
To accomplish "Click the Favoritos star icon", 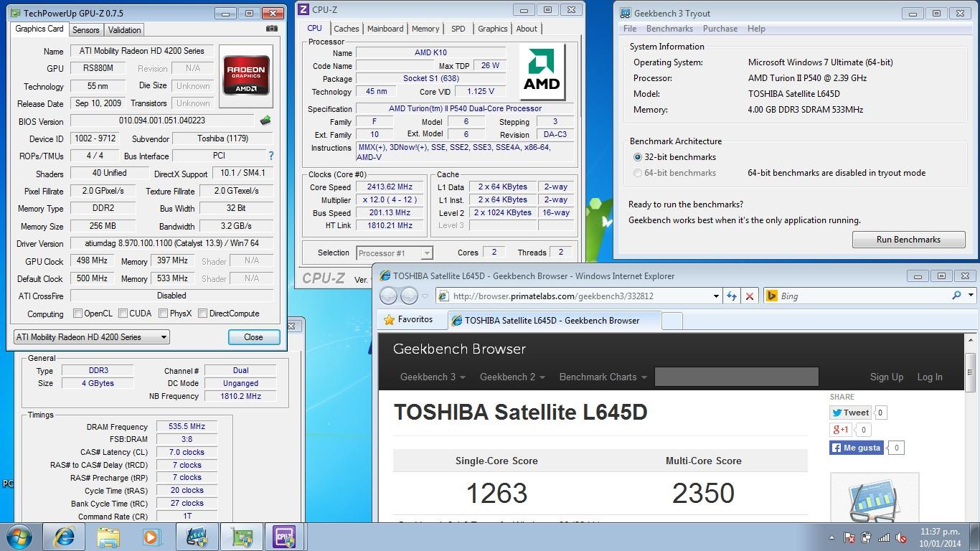I will pos(389,320).
